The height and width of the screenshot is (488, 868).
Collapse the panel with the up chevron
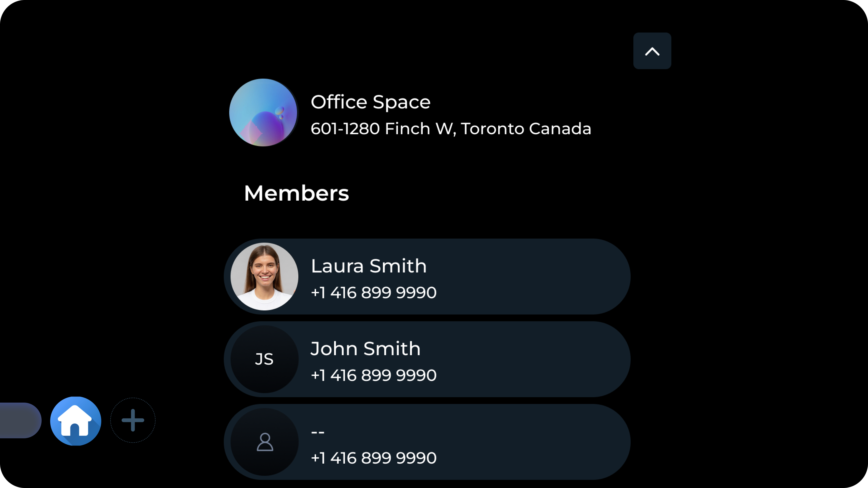652,51
